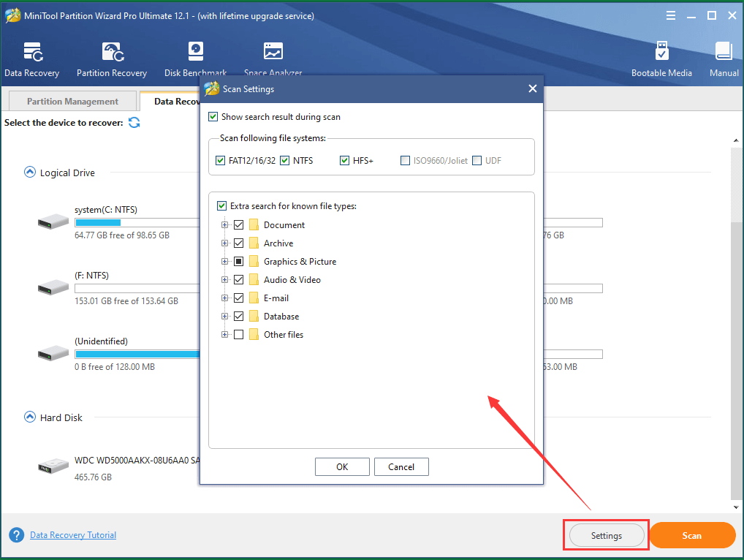Expand the E-mail tree node
The image size is (744, 560).
[224, 298]
